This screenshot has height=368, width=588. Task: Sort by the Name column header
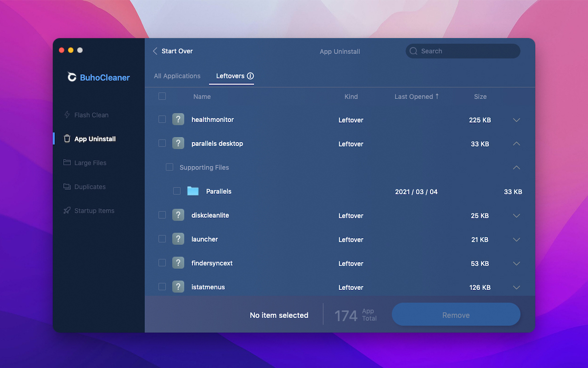[202, 97]
